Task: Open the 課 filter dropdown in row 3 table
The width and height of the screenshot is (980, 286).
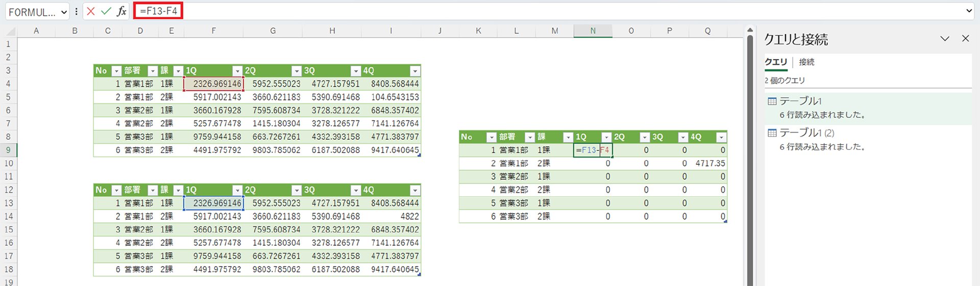Action: tap(178, 71)
